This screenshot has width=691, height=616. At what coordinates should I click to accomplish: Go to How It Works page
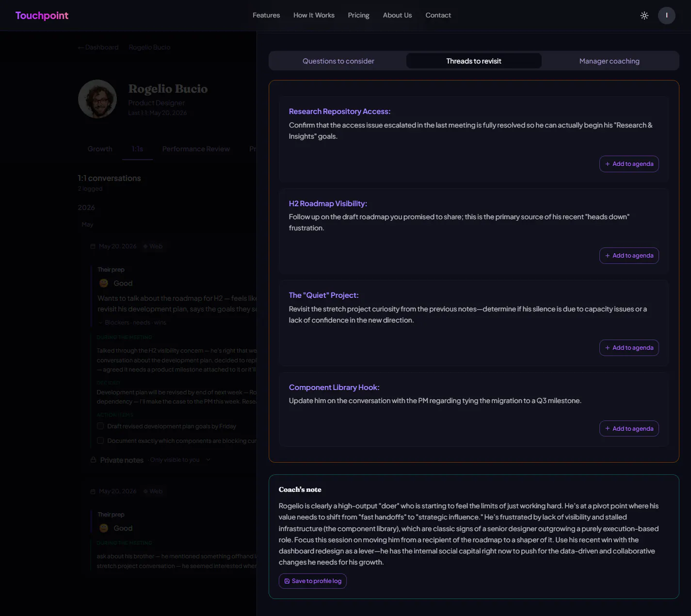click(314, 16)
